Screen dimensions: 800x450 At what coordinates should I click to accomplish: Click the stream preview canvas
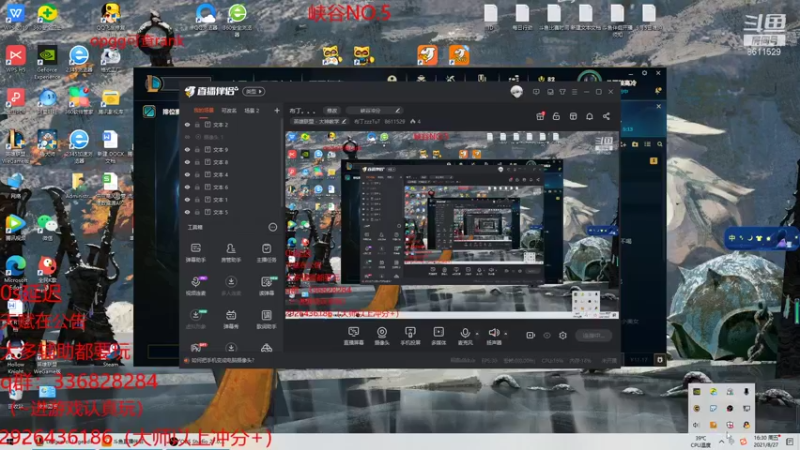pos(452,225)
